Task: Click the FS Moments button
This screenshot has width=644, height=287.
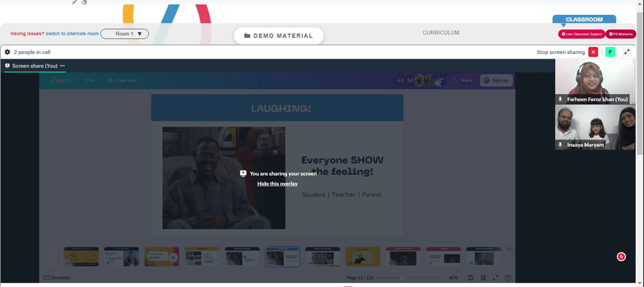Action: pos(621,34)
